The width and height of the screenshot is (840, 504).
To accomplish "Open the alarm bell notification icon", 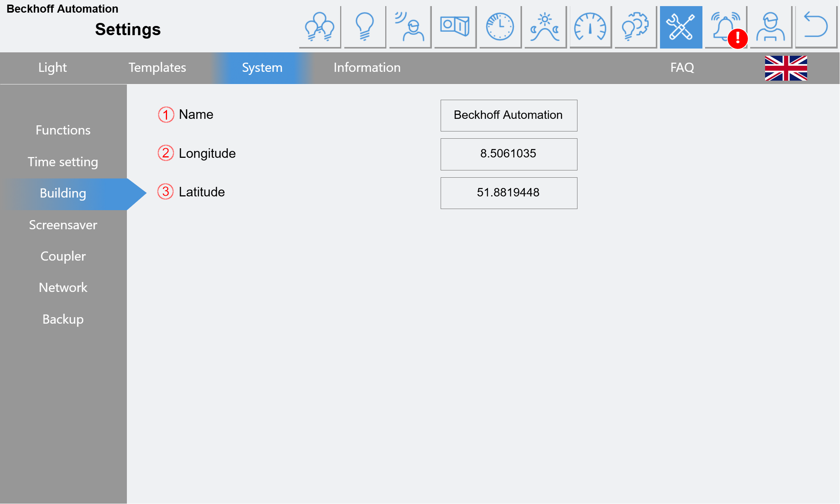I will point(726,27).
